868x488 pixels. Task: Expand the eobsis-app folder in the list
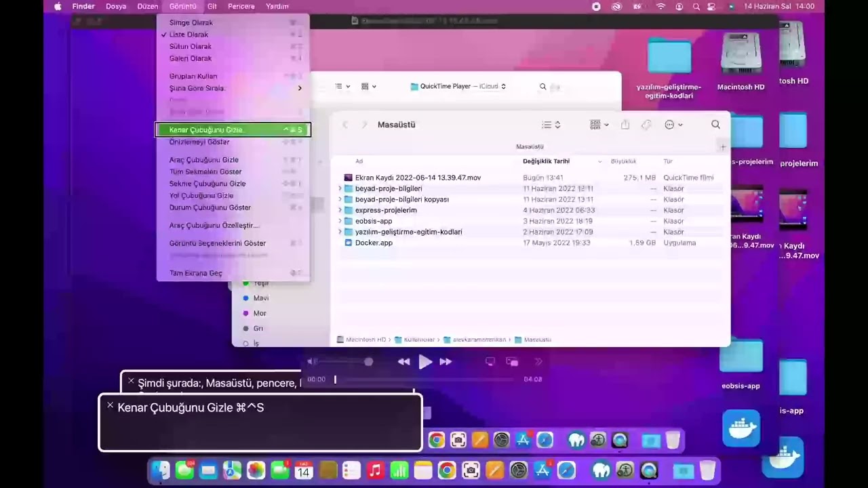(x=340, y=221)
